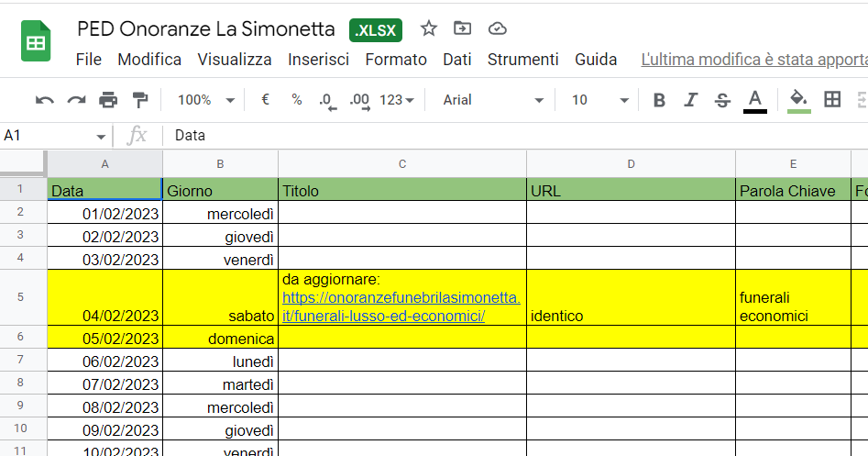Select the lunedì cell
868x456 pixels.
[220, 361]
